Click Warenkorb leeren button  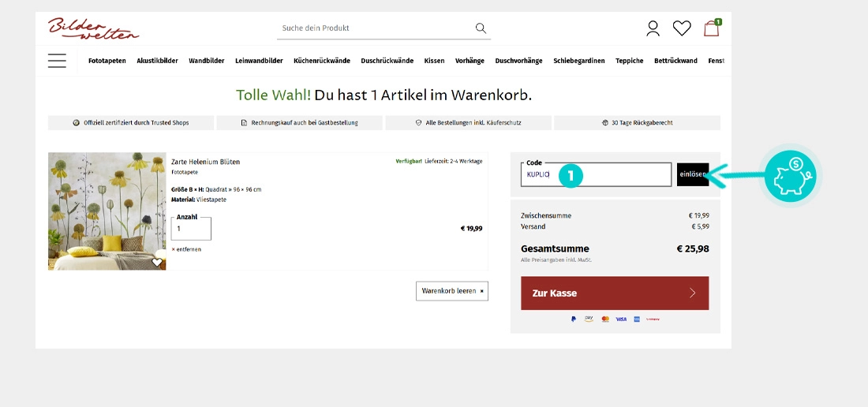click(x=452, y=291)
